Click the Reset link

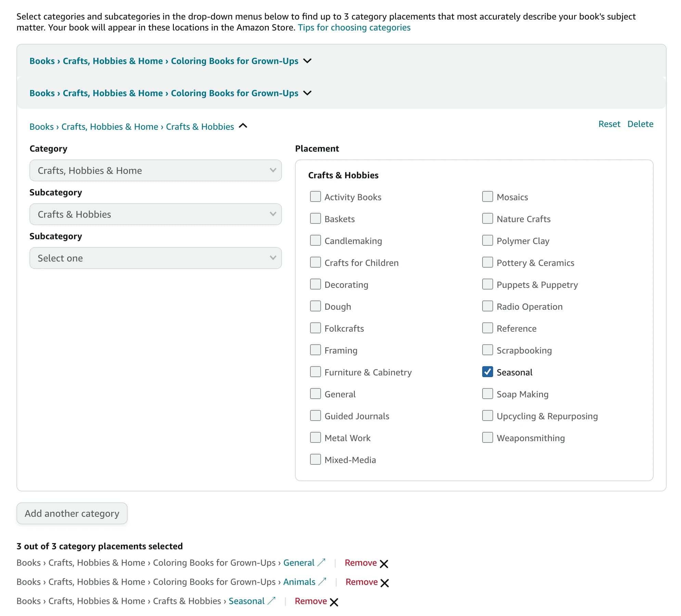point(609,124)
